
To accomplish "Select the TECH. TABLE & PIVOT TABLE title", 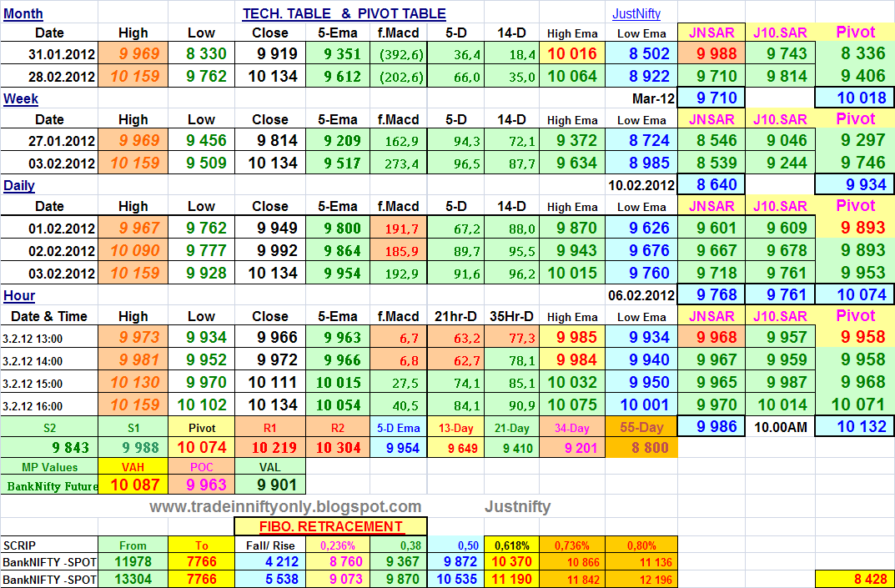I will 344,13.
